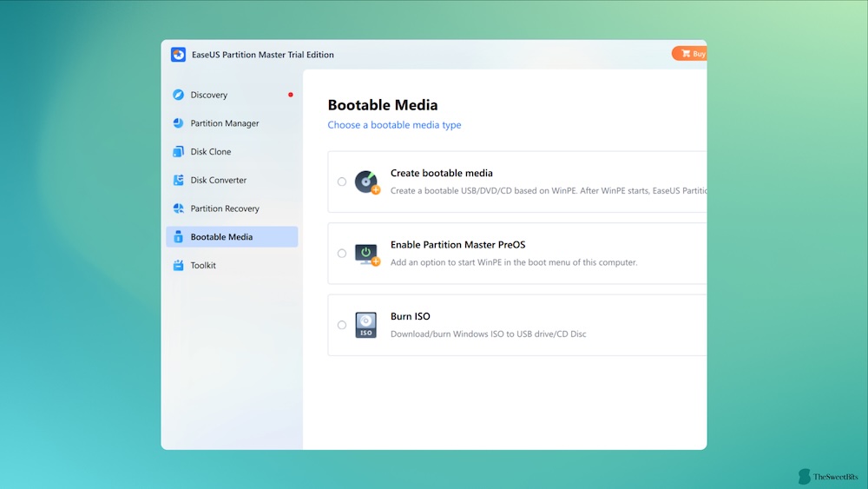Image resolution: width=868 pixels, height=489 pixels.
Task: Click the Discovery compass icon
Action: [x=178, y=95]
